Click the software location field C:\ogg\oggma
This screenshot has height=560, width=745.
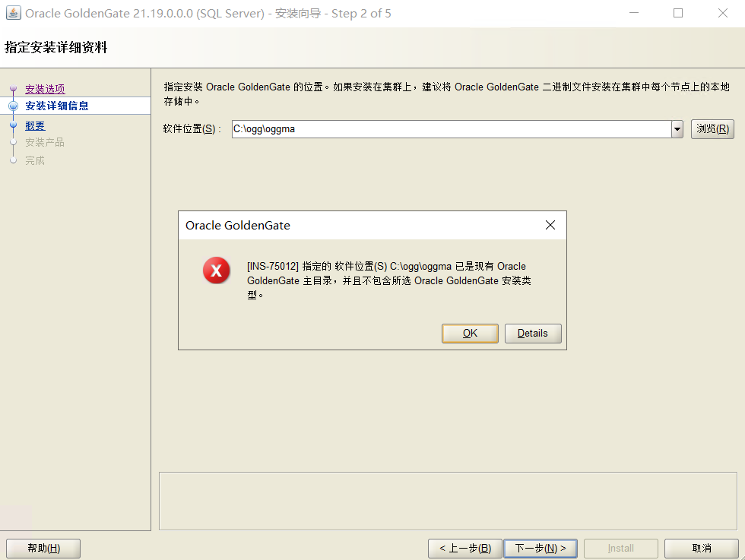click(452, 129)
